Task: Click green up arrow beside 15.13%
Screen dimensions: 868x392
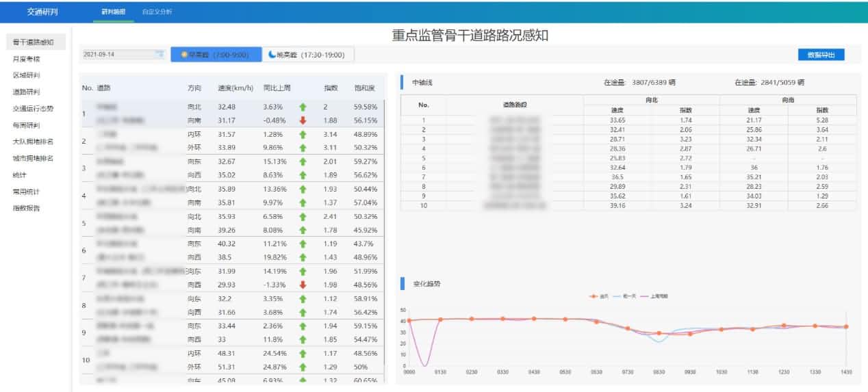Action: 303,161
